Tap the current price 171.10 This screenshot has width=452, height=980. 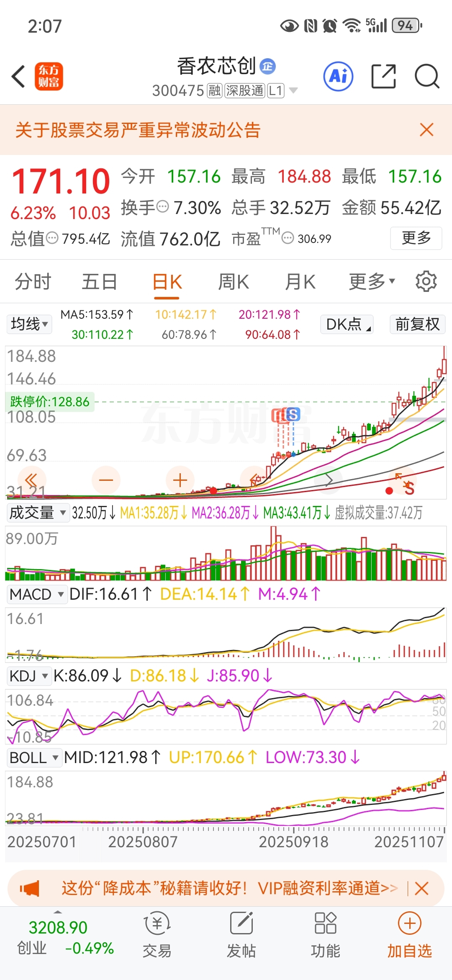[61, 182]
